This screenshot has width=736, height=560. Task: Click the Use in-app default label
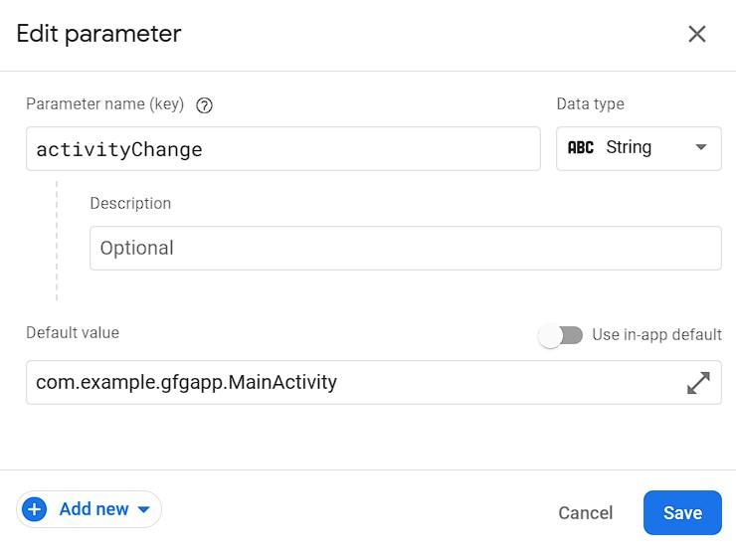[656, 335]
